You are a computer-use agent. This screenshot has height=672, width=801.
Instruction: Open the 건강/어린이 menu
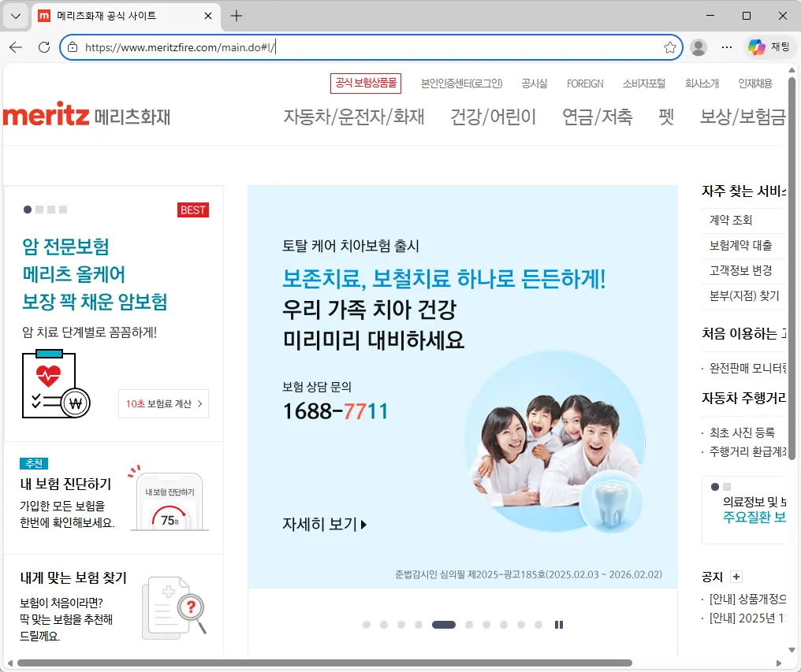493,117
